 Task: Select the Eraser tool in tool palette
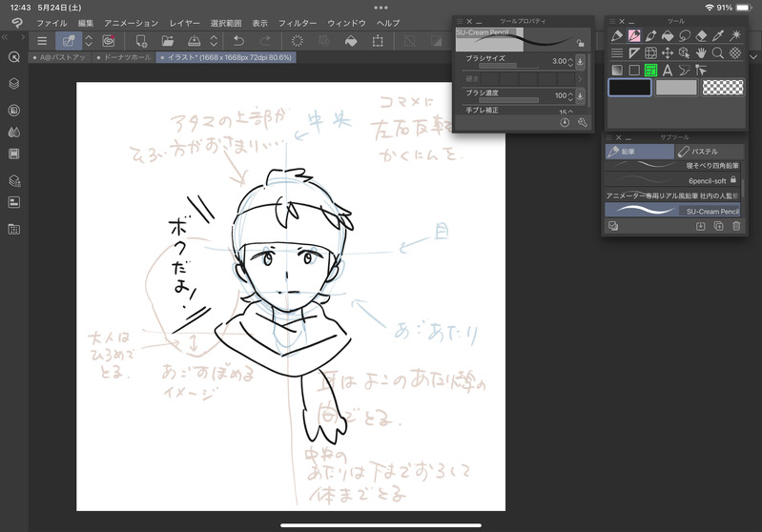pyautogui.click(x=701, y=36)
